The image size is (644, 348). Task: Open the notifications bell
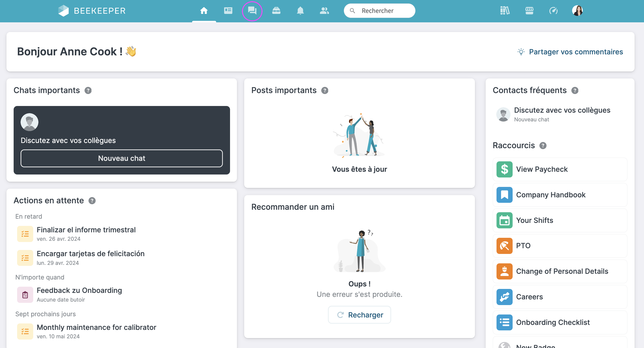300,11
